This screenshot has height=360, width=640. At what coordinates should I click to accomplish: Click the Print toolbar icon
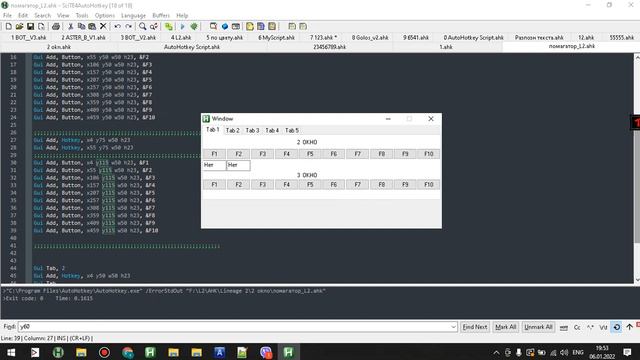pos(56,27)
